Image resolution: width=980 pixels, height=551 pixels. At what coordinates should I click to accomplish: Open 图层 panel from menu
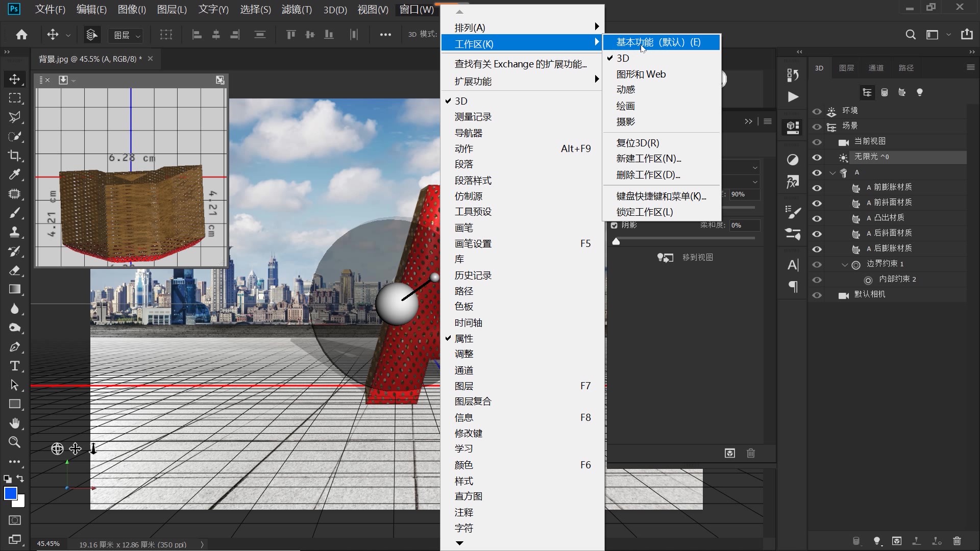pyautogui.click(x=464, y=386)
